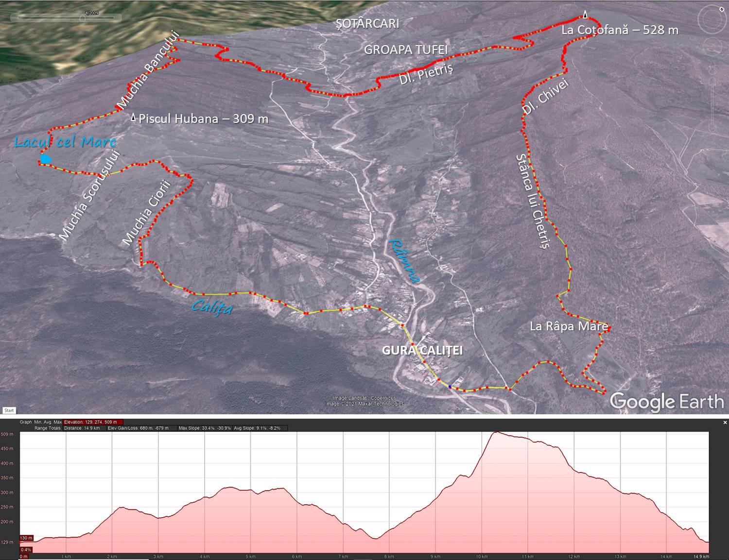
Task: Click the Piscul Hubana peak marker icon
Action: [x=133, y=118]
